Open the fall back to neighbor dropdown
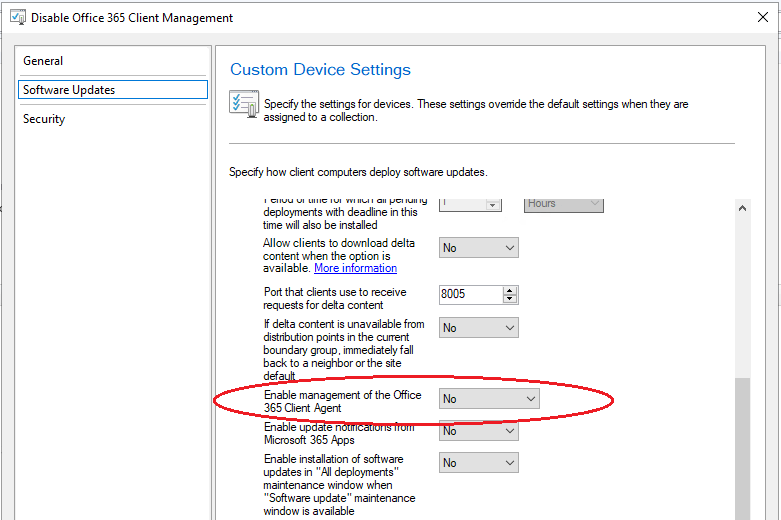Screen dimensions: 781x520 [x=479, y=328]
